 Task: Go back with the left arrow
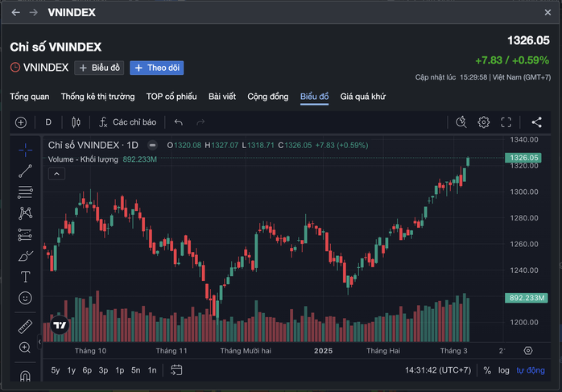pyautogui.click(x=15, y=13)
